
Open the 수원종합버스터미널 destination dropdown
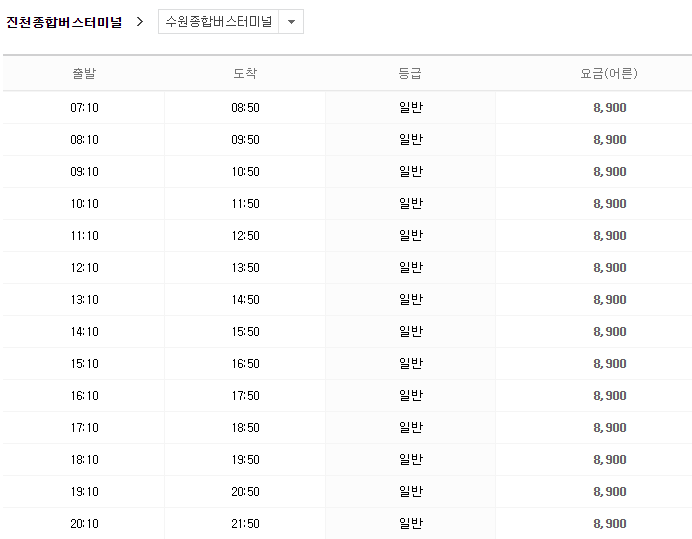218,22
